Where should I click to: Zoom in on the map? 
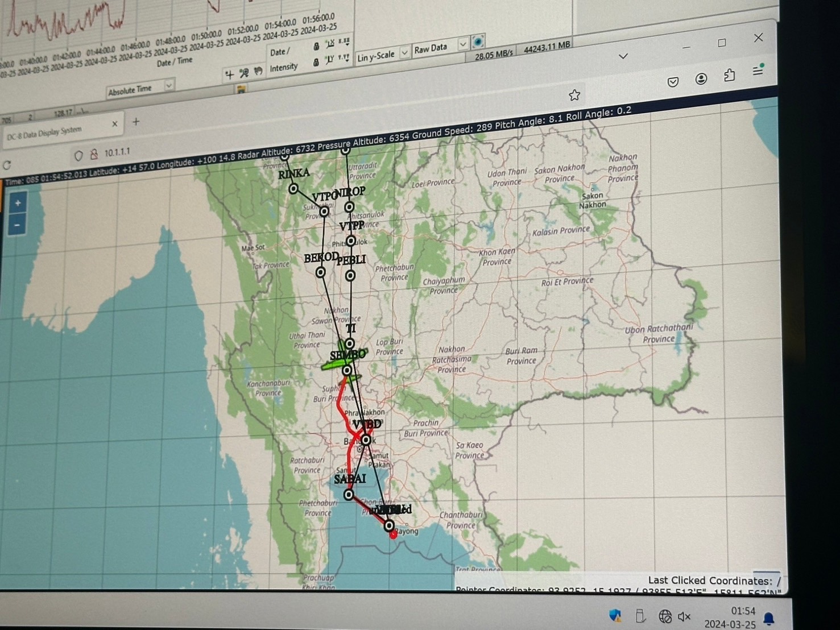[x=18, y=203]
